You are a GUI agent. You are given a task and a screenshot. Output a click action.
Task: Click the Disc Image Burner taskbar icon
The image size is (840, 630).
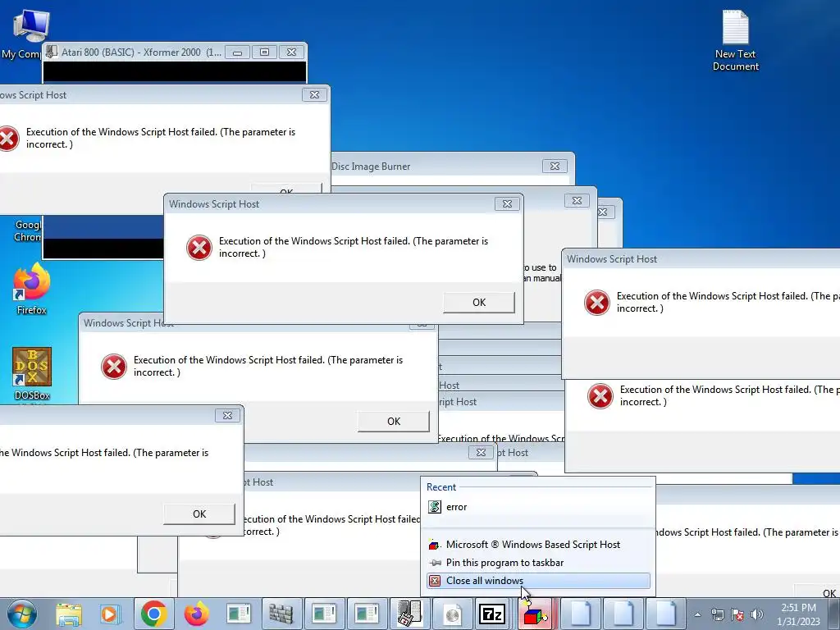452,614
